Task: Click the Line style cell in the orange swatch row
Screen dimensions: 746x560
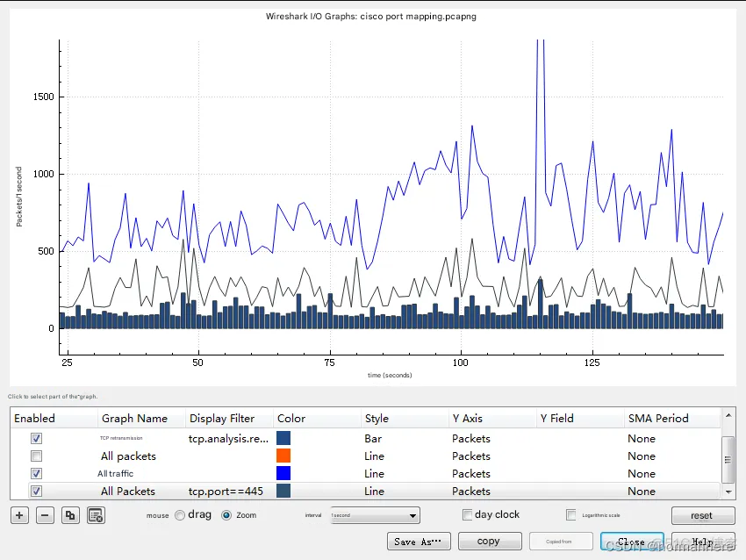Action: point(374,456)
